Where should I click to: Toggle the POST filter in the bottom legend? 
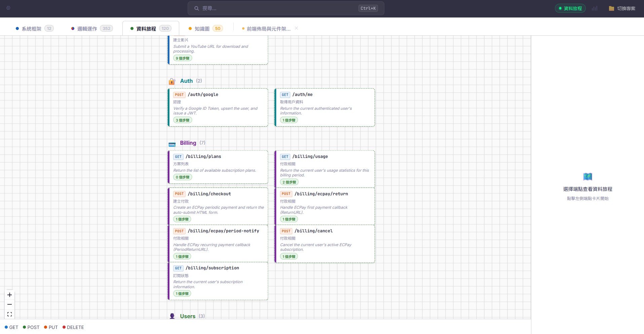click(x=31, y=327)
